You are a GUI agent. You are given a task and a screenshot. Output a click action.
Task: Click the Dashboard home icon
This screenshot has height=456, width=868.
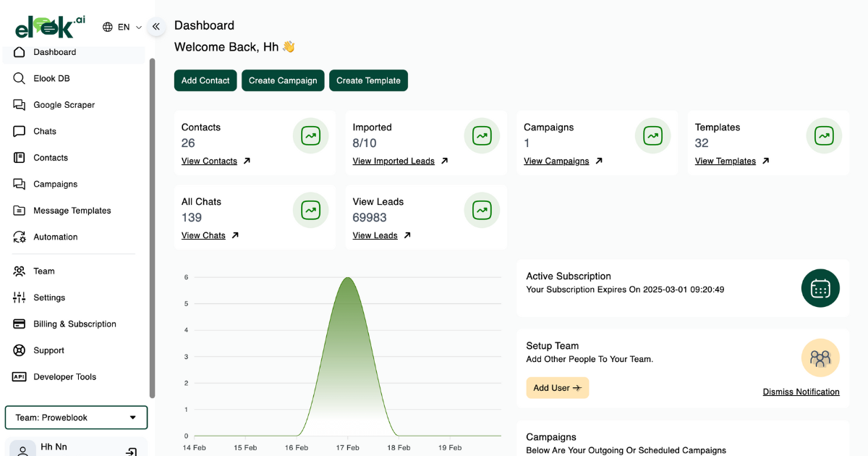click(x=20, y=52)
